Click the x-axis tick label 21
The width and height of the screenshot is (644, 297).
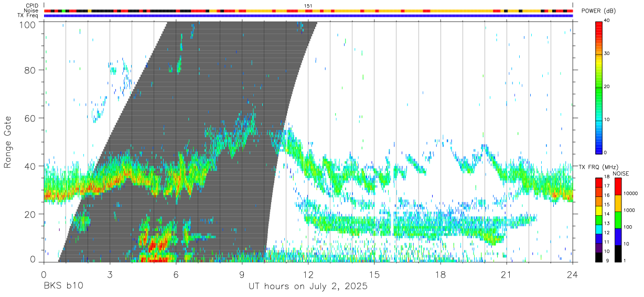(x=507, y=274)
